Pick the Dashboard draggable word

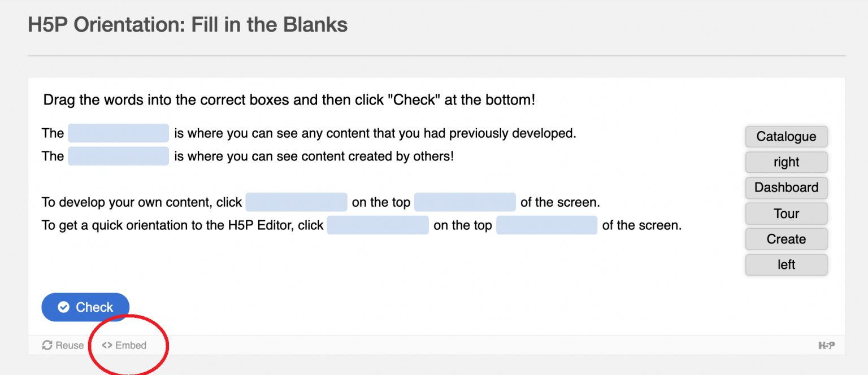point(786,187)
